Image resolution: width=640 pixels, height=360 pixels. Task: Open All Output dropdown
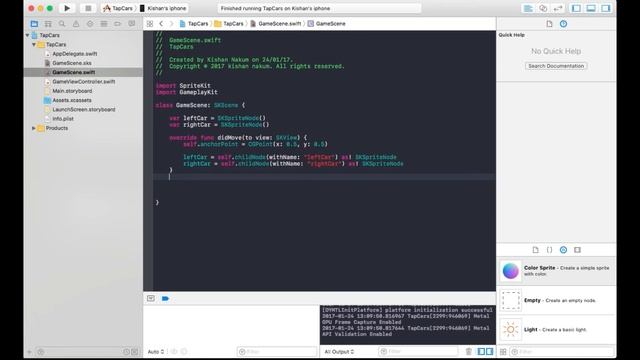point(339,351)
